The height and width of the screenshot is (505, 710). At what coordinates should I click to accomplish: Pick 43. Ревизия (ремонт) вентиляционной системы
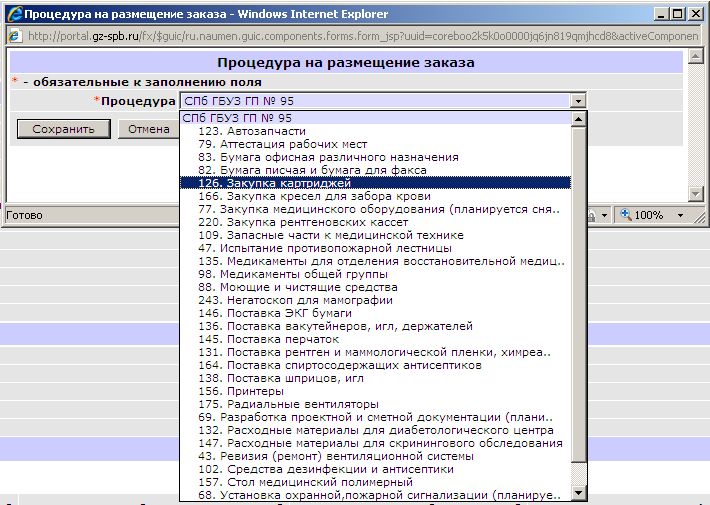click(x=375, y=456)
